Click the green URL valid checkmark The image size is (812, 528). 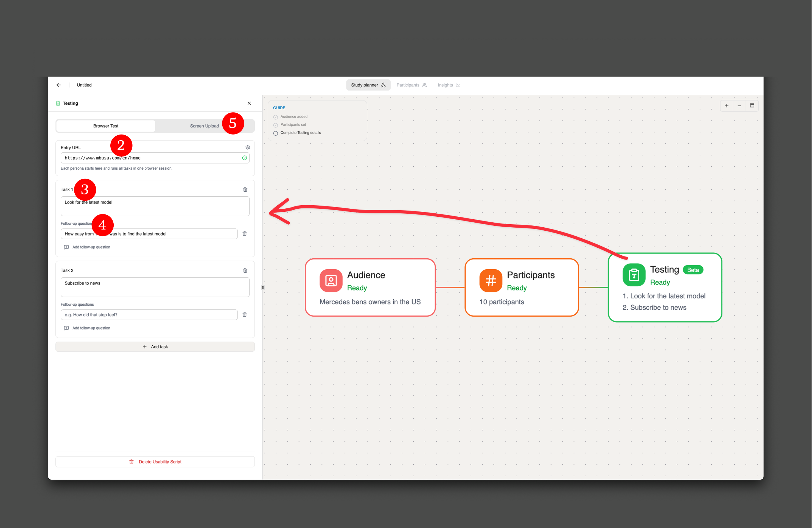244,158
